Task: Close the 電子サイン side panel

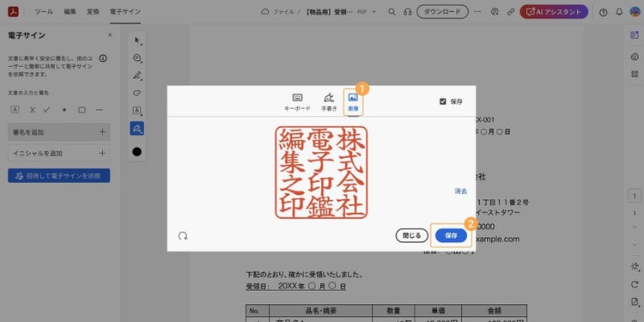Action: click(x=110, y=35)
